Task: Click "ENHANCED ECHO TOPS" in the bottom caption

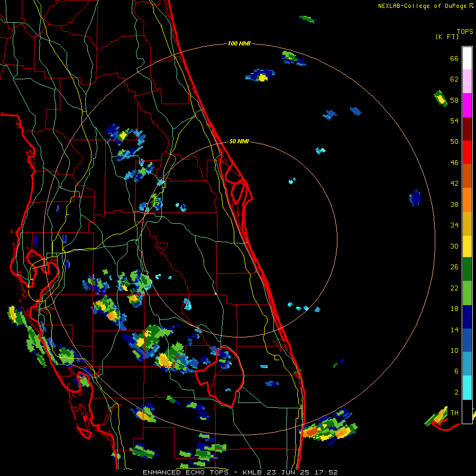Action: 186,472
